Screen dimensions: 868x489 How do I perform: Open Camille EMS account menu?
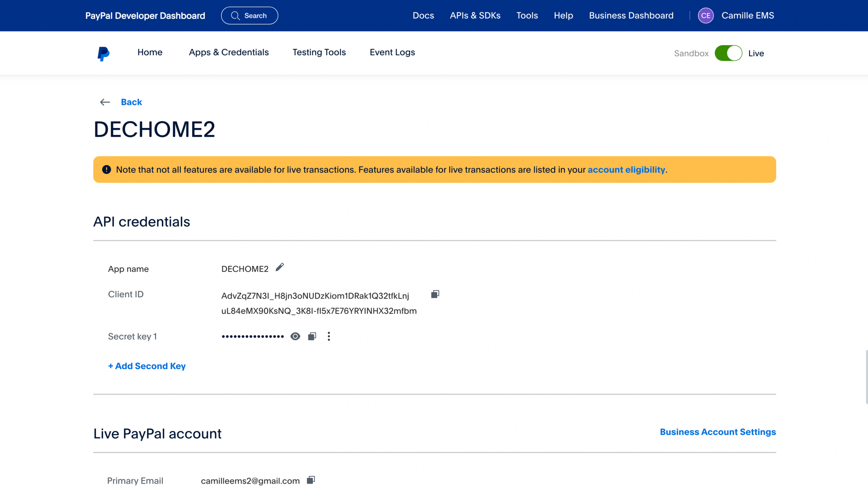(x=748, y=15)
